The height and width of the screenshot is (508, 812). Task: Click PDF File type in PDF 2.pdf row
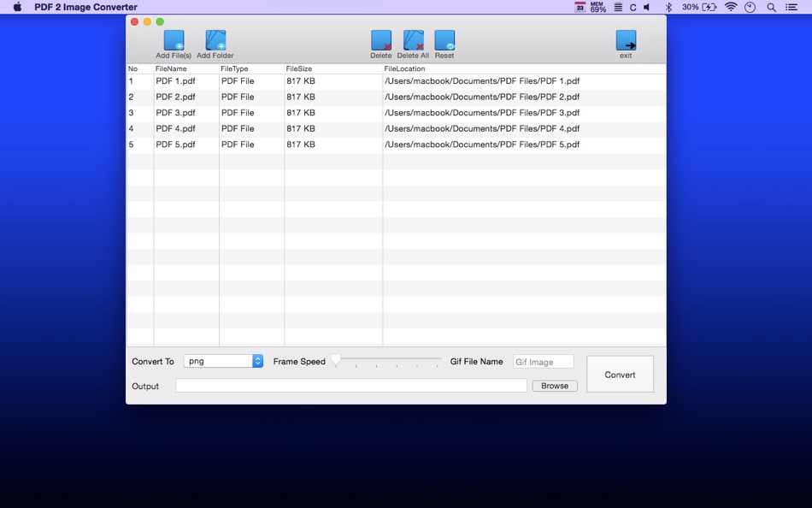238,97
